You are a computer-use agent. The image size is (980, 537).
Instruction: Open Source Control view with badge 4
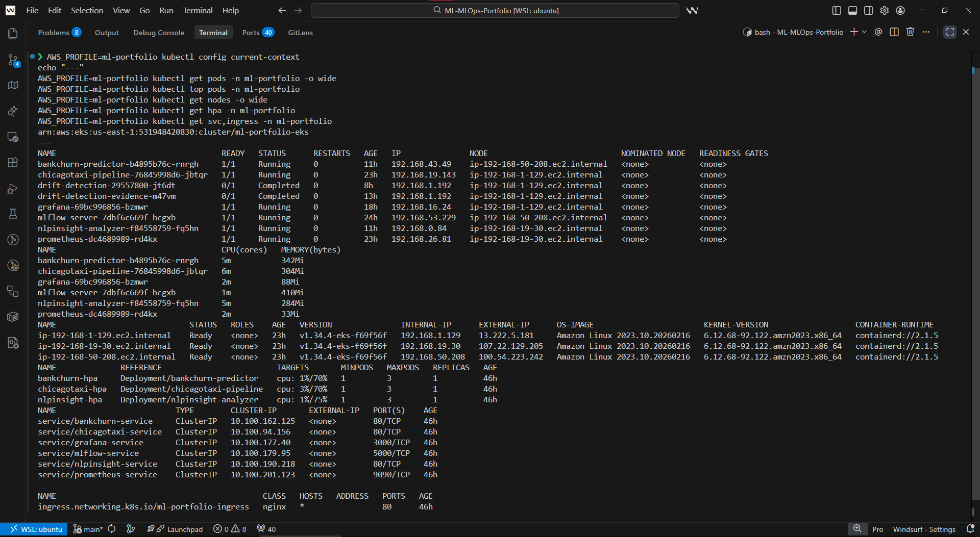click(x=13, y=60)
